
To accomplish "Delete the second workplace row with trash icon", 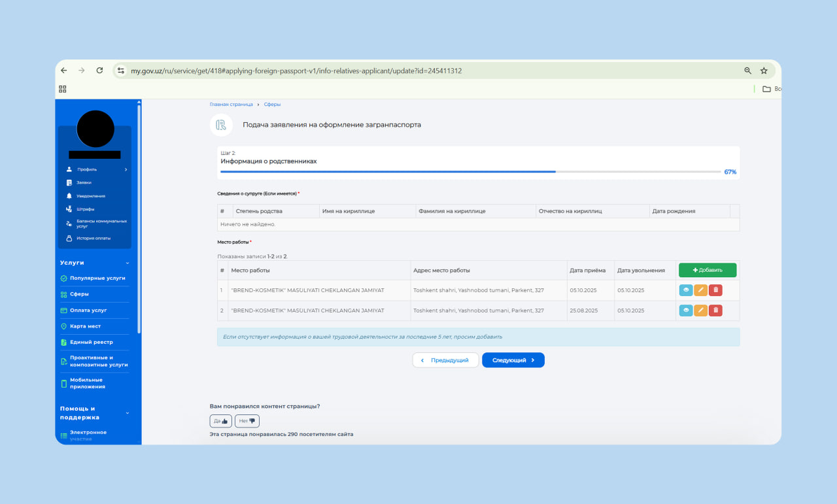I will tap(715, 311).
